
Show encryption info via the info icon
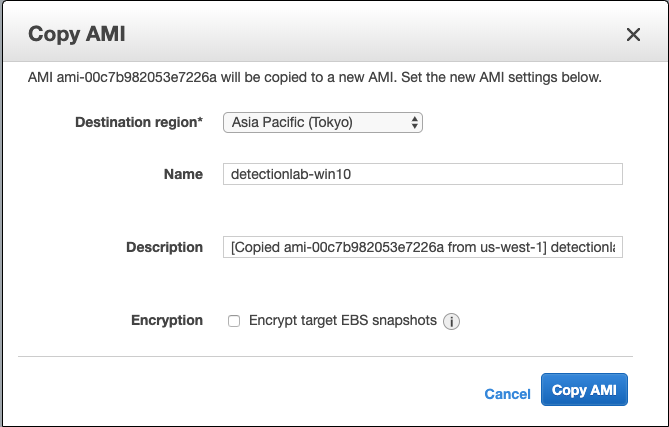point(451,322)
